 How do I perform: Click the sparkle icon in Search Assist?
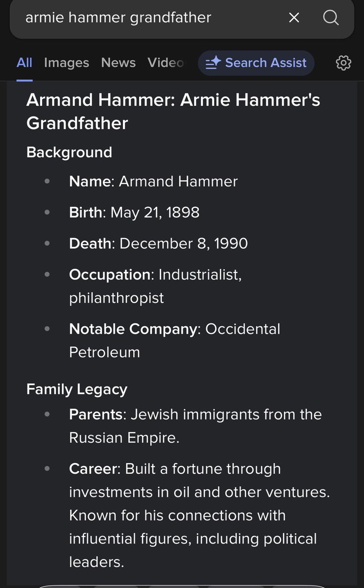[213, 63]
